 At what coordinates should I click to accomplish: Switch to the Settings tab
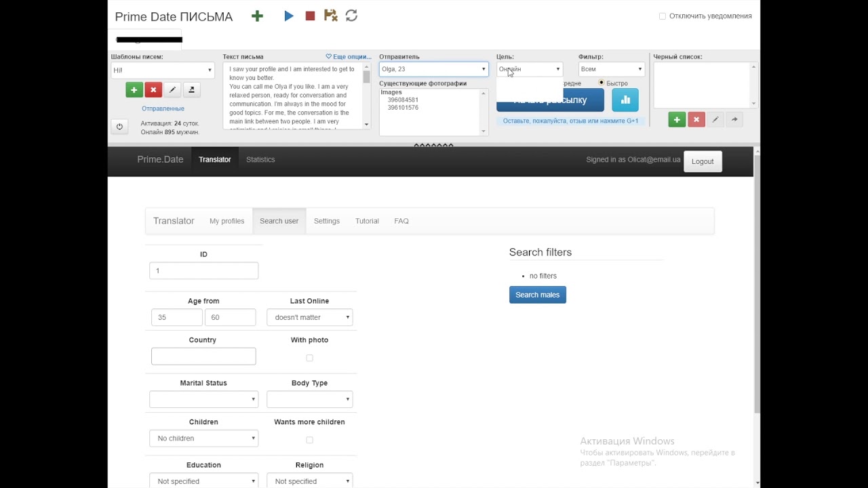327,221
